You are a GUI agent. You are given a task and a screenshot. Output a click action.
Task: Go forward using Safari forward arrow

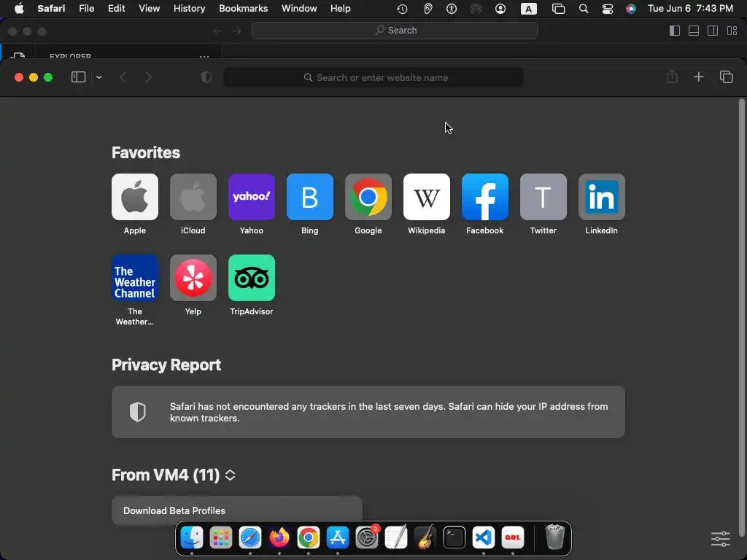click(148, 77)
